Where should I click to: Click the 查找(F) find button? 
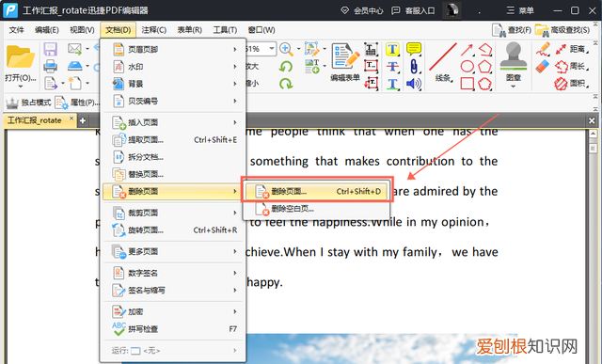[512, 30]
